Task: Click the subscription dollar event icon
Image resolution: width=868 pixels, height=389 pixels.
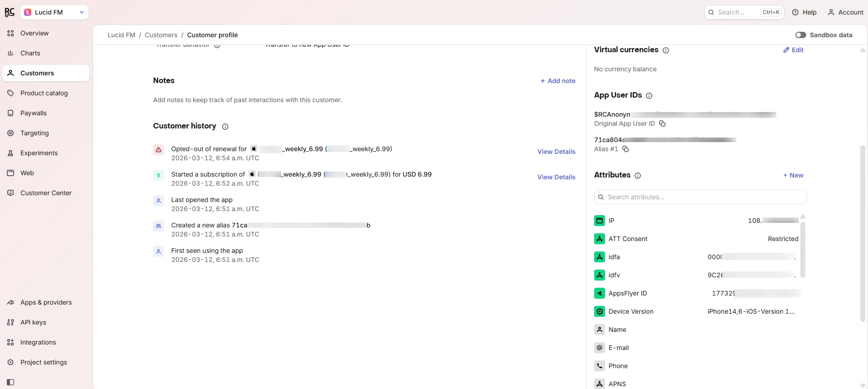Action: [159, 175]
